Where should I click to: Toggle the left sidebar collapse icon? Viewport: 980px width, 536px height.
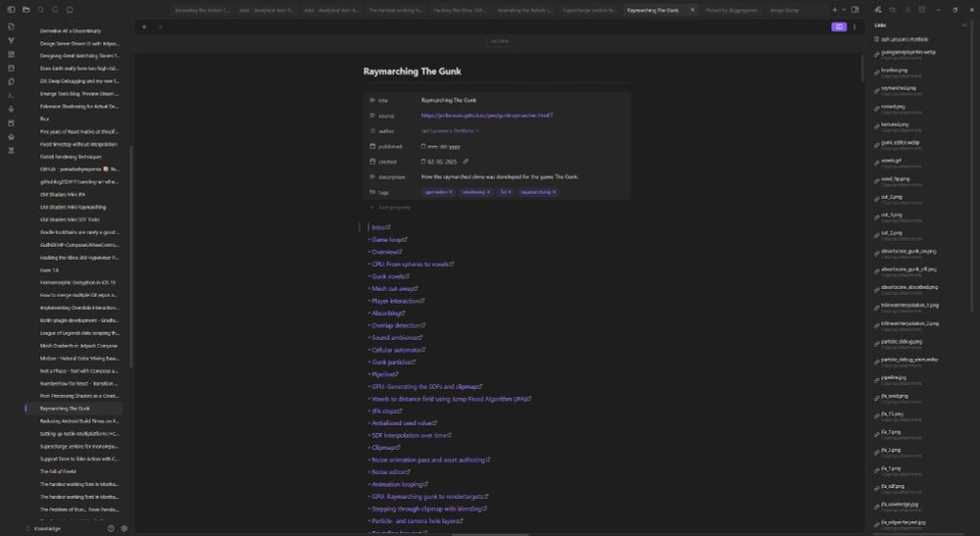[x=11, y=10]
